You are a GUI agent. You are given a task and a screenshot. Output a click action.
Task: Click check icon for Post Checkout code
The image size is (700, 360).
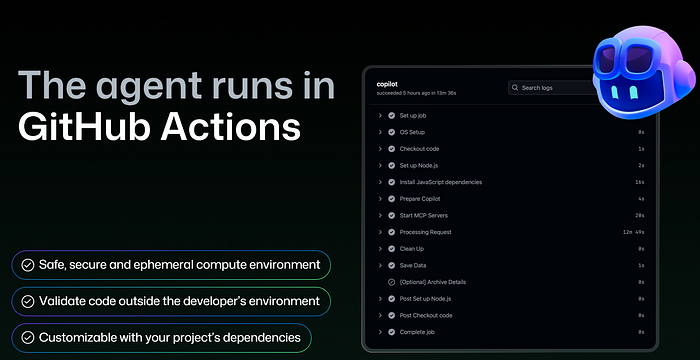coord(392,315)
